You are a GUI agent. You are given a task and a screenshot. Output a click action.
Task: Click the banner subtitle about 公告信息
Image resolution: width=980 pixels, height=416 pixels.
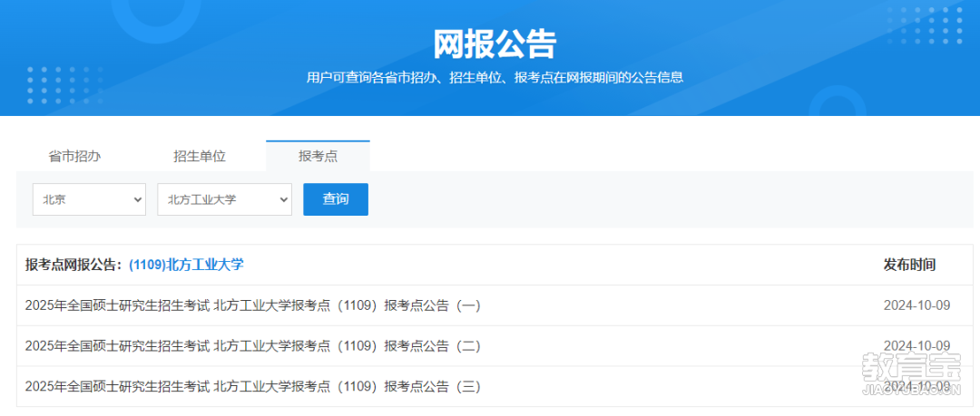(x=495, y=78)
